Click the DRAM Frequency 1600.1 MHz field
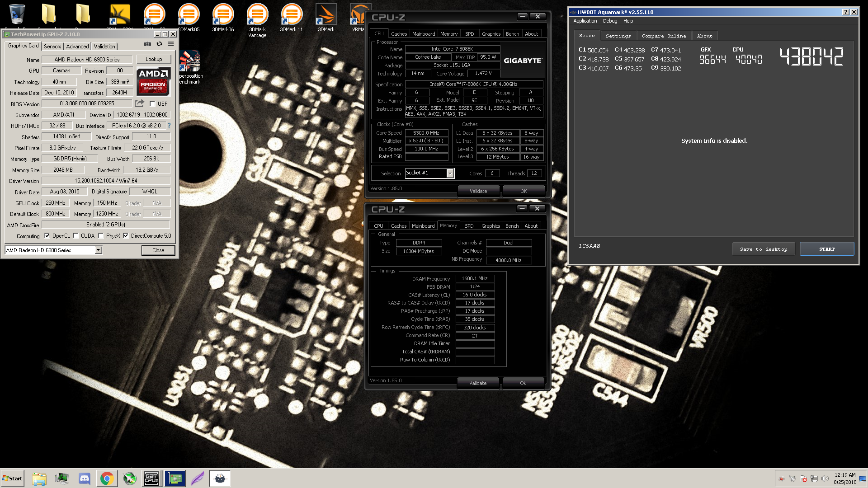 click(x=475, y=278)
